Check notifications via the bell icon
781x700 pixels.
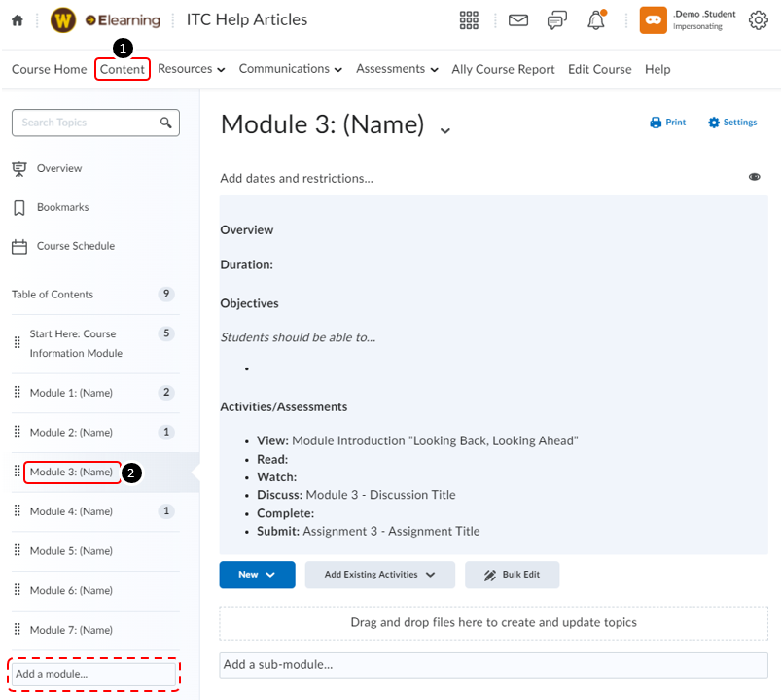(595, 19)
